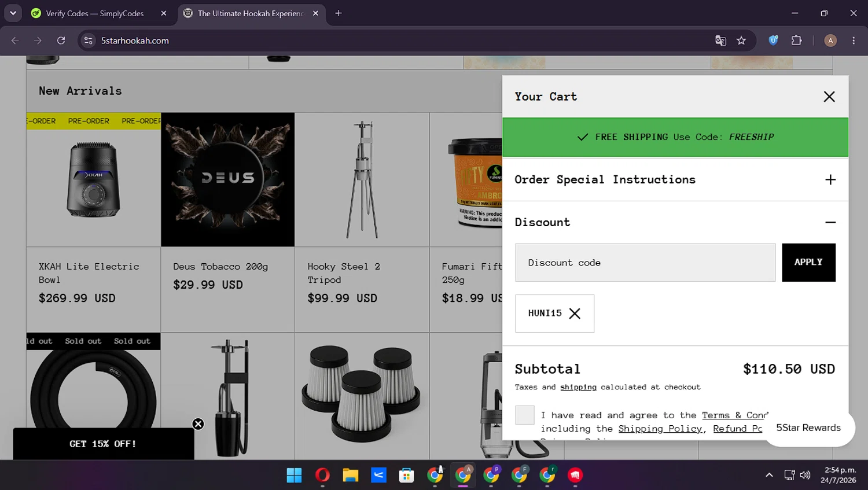
Task: Click the GET 15% OFF! banner
Action: (x=103, y=444)
